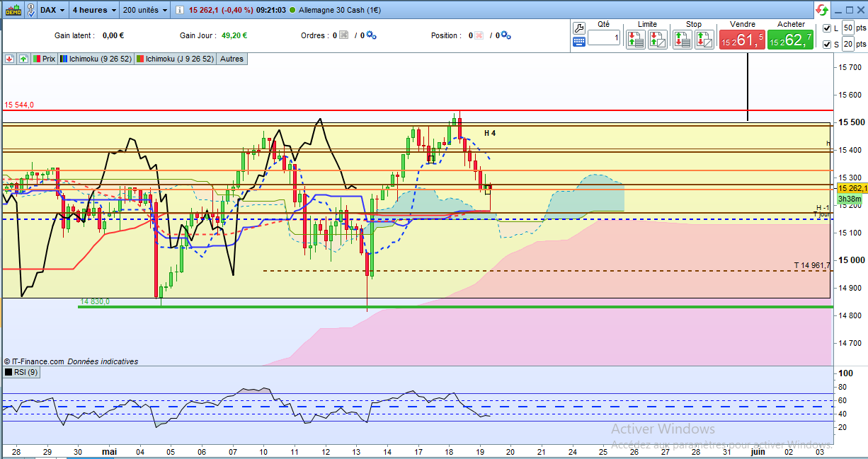This screenshot has height=459, width=868.
Task: Select the Ichimoku (9 26 52) tab
Action: click(96, 59)
